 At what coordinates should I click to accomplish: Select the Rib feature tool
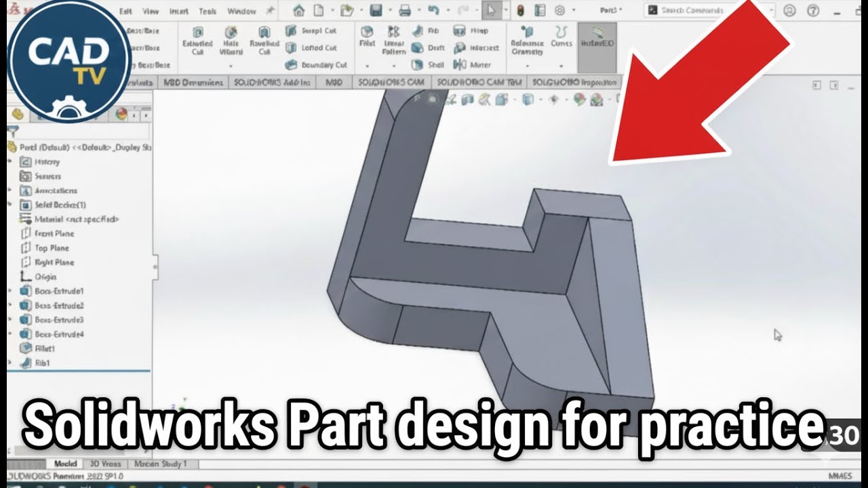pyautogui.click(x=425, y=30)
